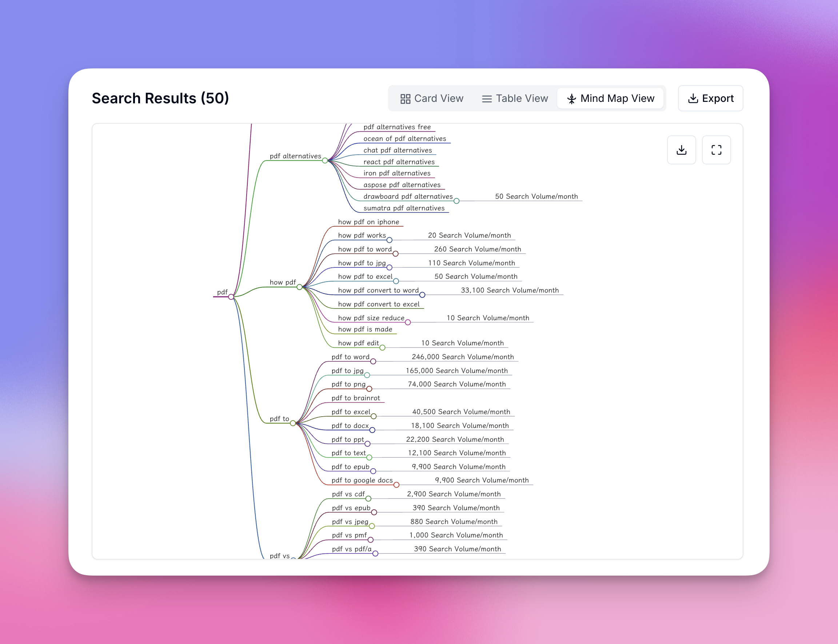Toggle the 'pdf to word' node circle

(x=373, y=362)
